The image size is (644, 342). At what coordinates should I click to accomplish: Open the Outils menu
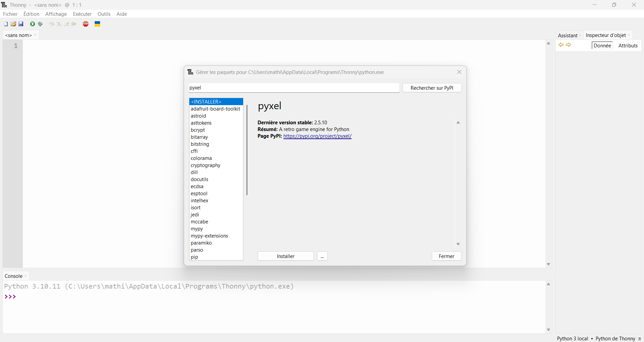(104, 14)
